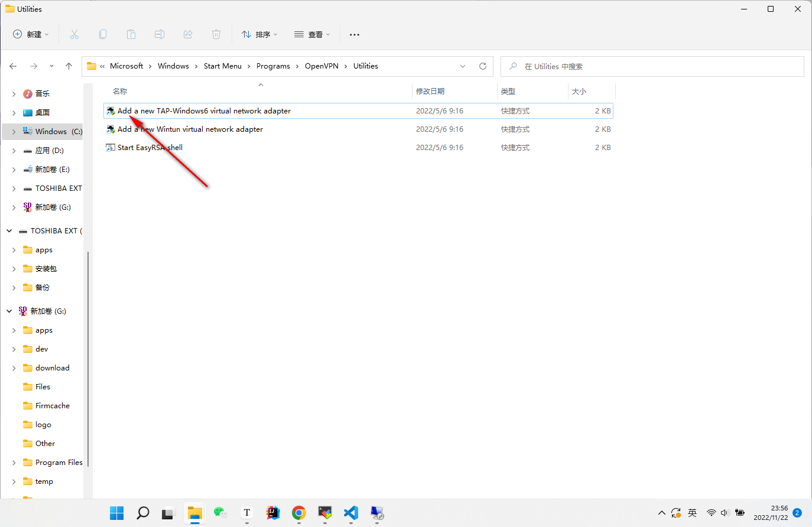The image size is (812, 527).
Task: Open the temp folder in sidebar
Action: tap(44, 481)
